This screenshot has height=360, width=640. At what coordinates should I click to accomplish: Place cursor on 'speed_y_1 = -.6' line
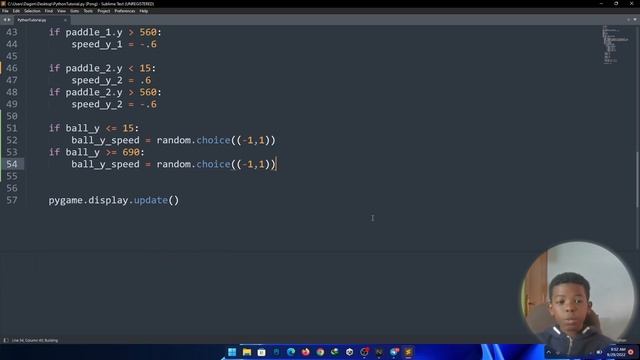point(114,44)
